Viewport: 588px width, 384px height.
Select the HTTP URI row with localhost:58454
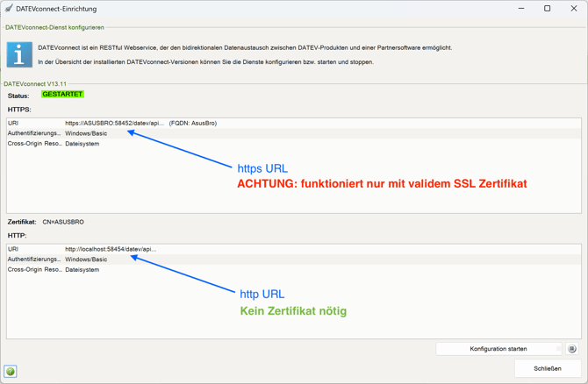(x=110, y=249)
